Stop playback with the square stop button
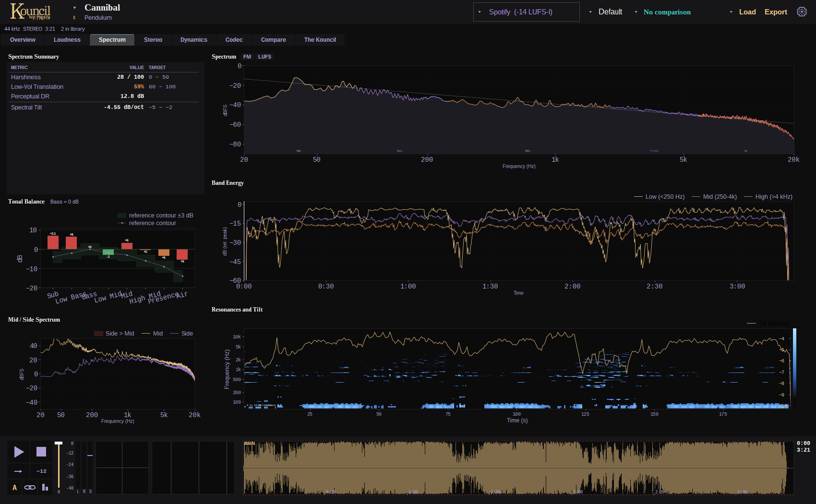816x504 pixels. [41, 452]
